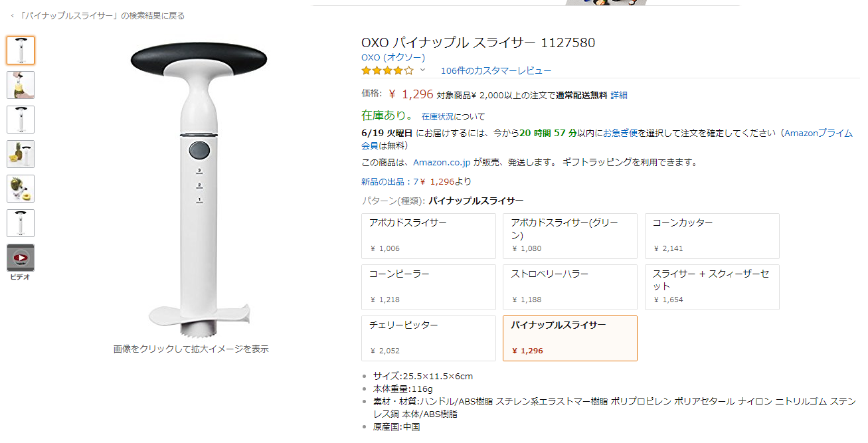868x443 pixels.
Task: Click the 詳細 shipping details link
Action: coord(619,95)
